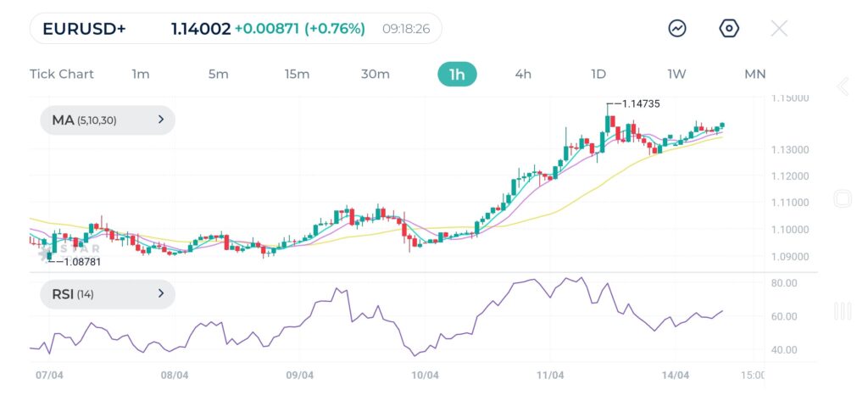868x401 pixels.
Task: Choose the 15m timeframe
Action: coord(297,74)
